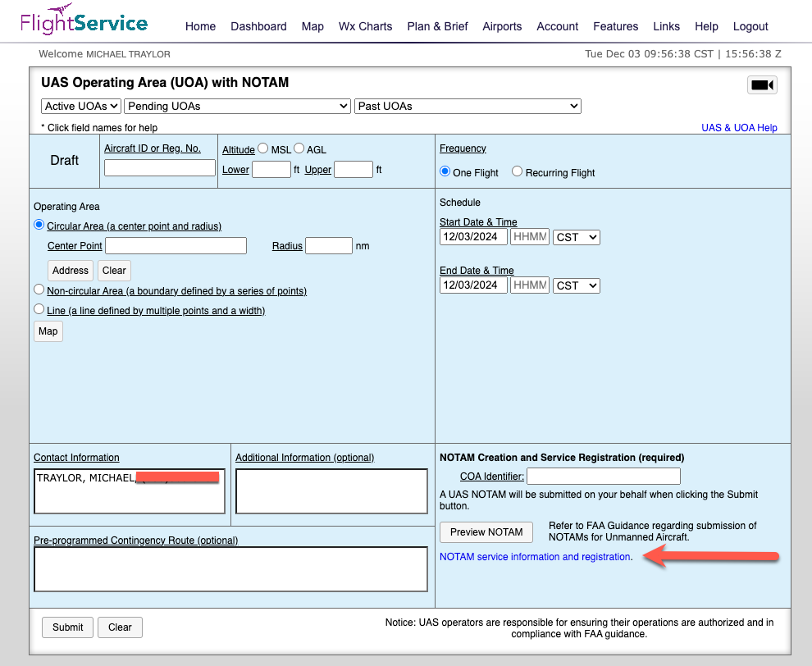Open the UAS & UOA Help link

[x=739, y=127]
